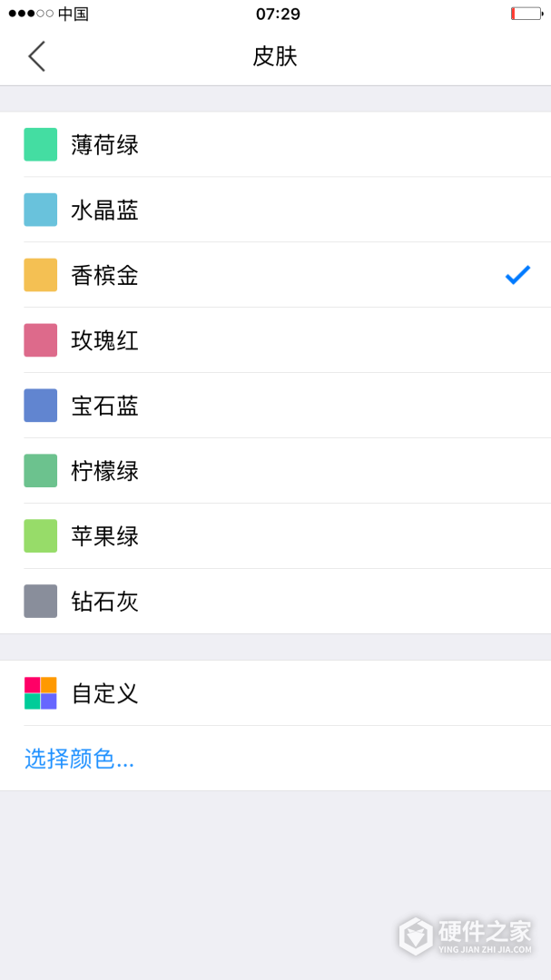Click the 香槟金 champagne gold swatch
Viewport: 551px width, 980px height.
40,274
